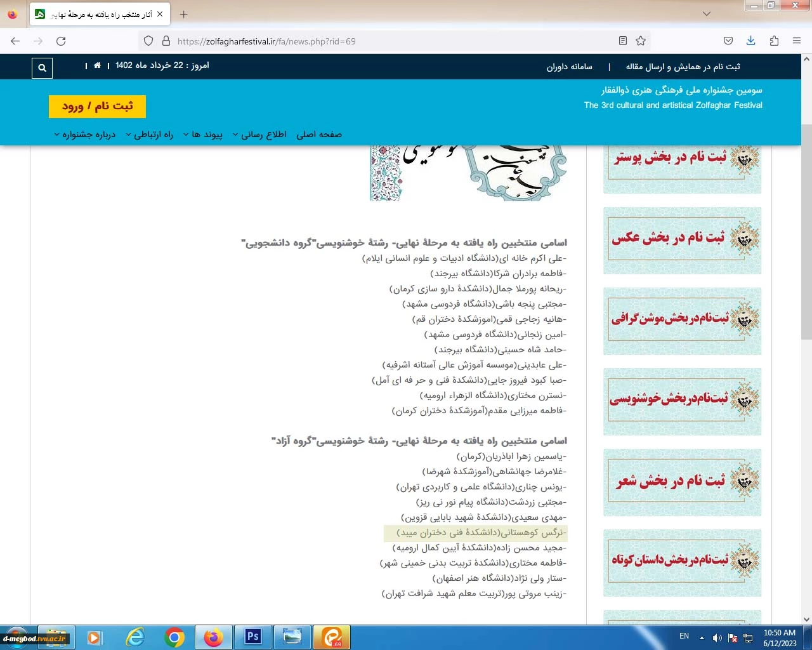The image size is (812, 650).
Task: Open the Firefox downloads panel
Action: (751, 41)
